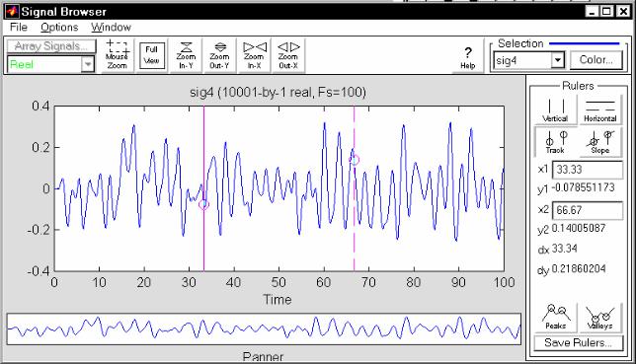
Task: Close the Signal Browser window
Action: 623,11
